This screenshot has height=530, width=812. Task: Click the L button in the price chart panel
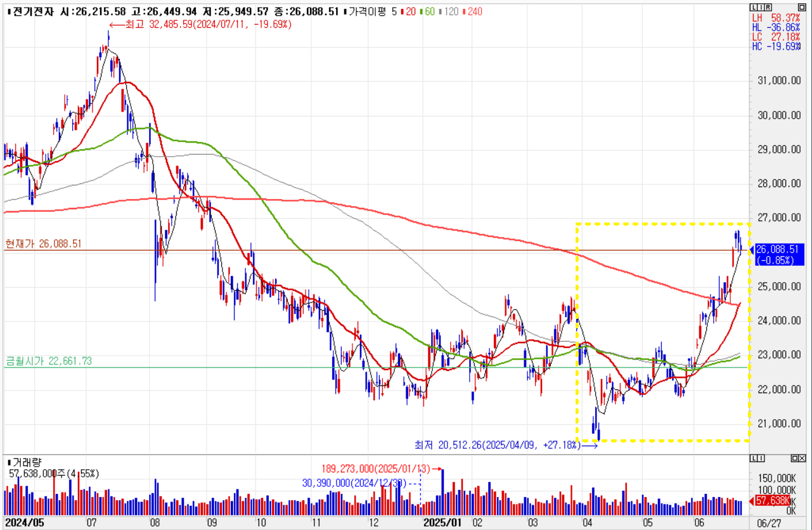click(755, 7)
